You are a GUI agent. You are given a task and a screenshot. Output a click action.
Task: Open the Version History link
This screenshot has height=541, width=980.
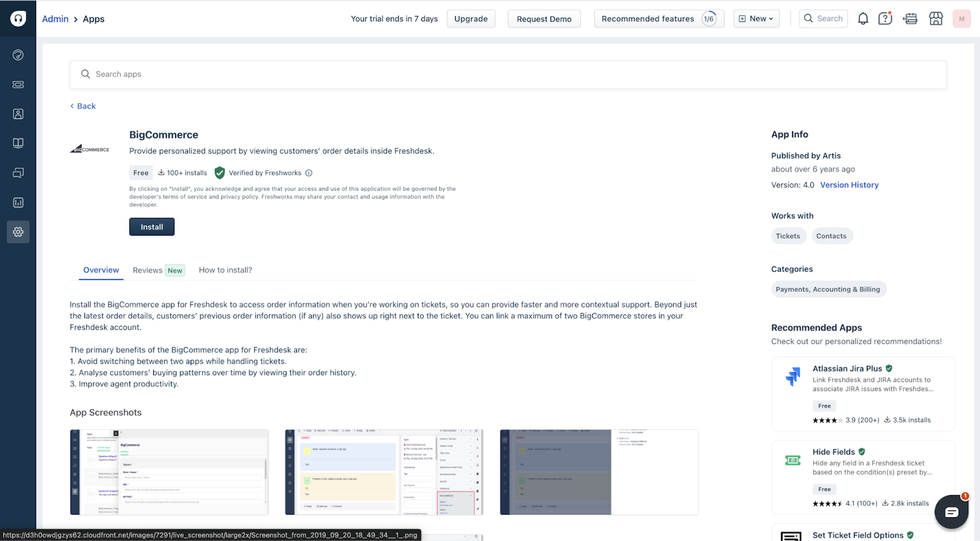pyautogui.click(x=849, y=185)
